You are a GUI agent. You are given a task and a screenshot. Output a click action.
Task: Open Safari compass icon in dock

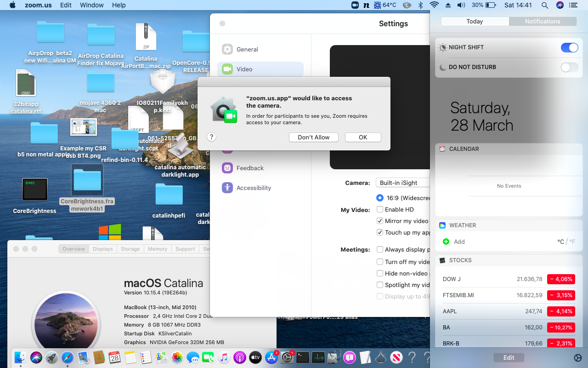point(68,357)
